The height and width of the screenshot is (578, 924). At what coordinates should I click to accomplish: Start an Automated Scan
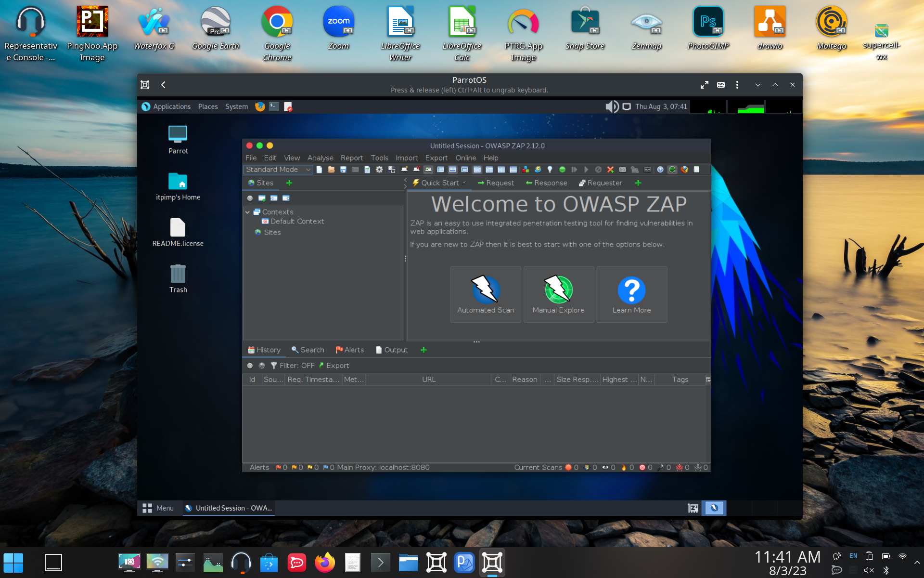click(486, 294)
